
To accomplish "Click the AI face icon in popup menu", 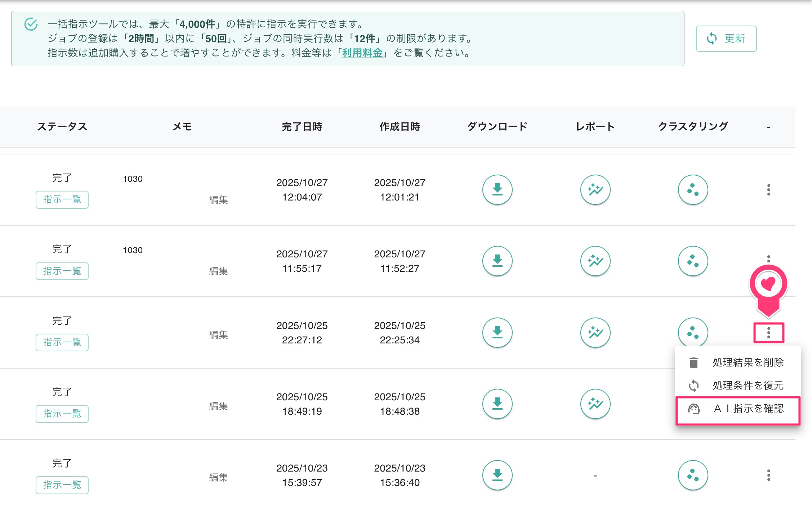I will pos(693,409).
